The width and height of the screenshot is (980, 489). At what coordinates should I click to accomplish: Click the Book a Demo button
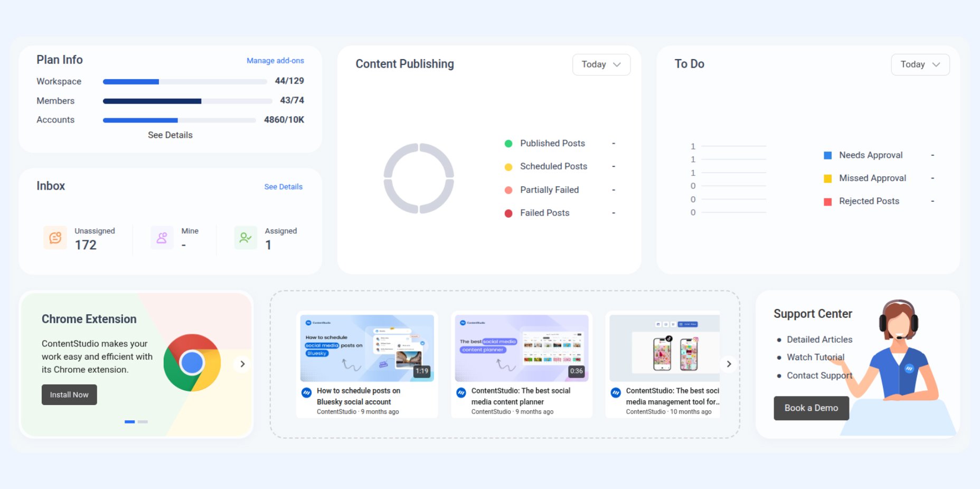[811, 408]
